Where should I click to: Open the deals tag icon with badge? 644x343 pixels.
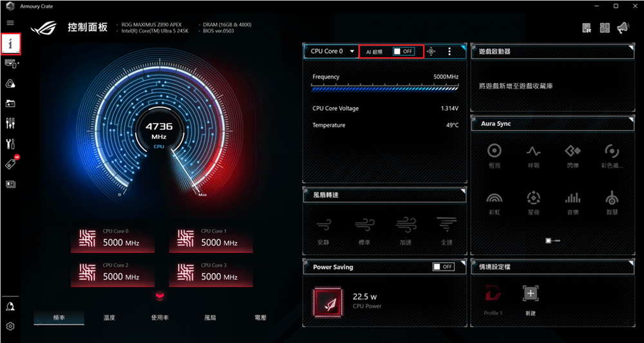click(x=12, y=163)
